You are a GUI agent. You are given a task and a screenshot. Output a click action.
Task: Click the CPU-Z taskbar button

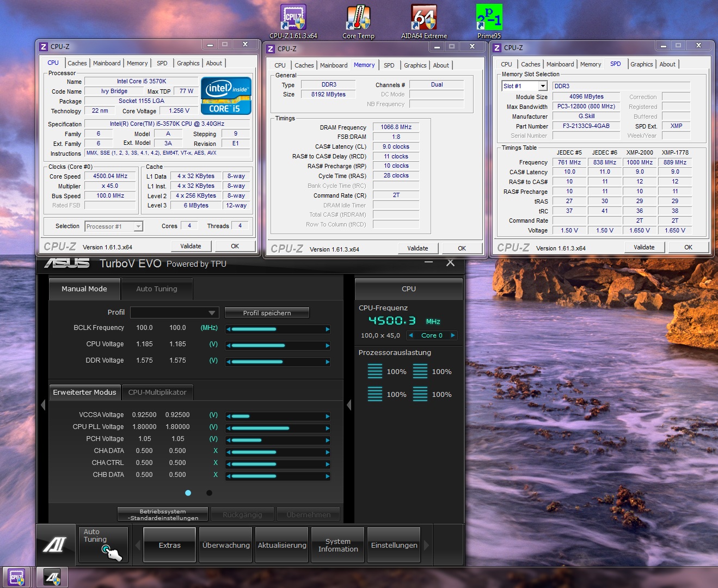point(16,577)
